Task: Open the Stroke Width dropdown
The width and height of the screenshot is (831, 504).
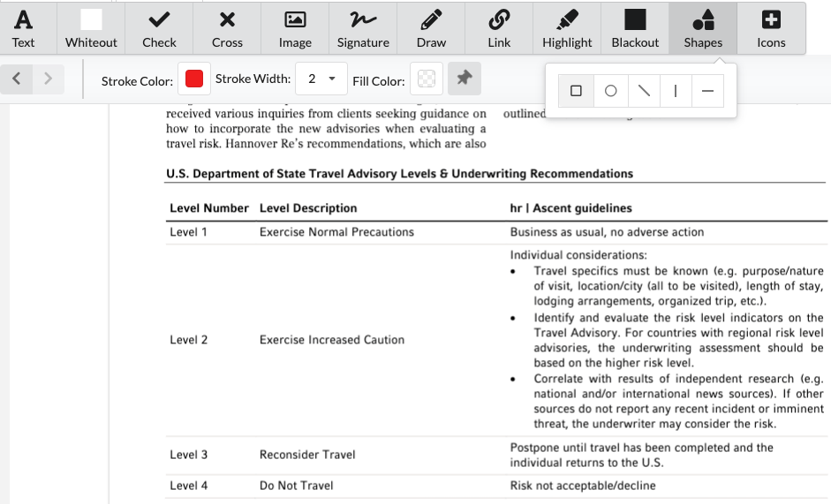Action: click(x=321, y=79)
